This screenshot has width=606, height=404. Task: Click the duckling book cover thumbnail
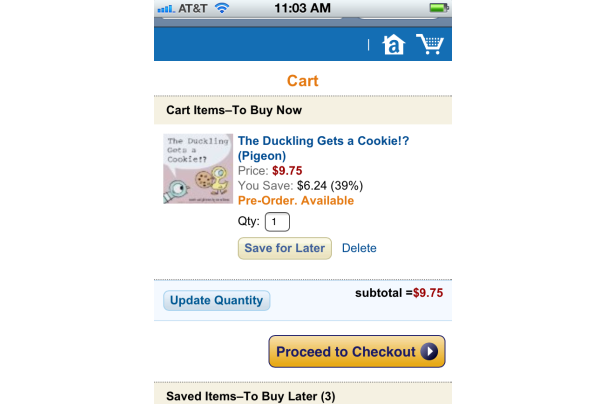pos(198,170)
